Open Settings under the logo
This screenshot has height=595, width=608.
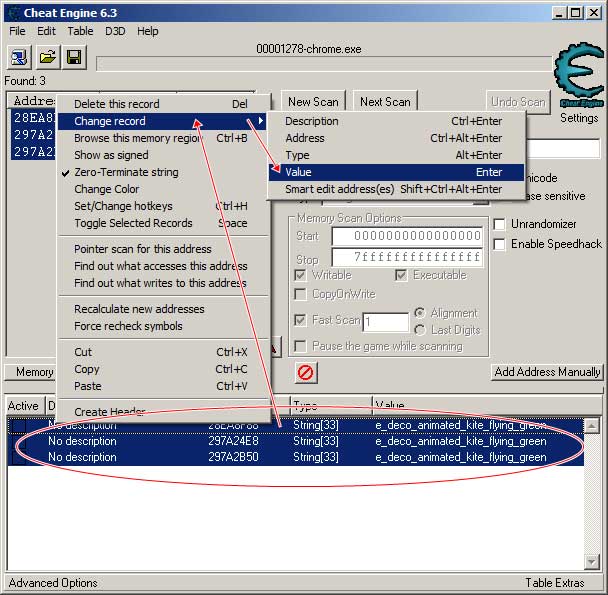click(x=579, y=118)
